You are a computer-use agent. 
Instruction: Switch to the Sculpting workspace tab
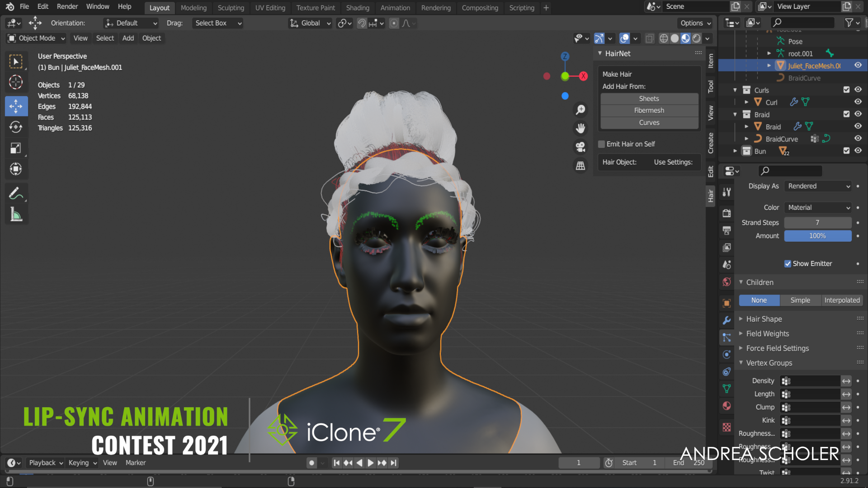(231, 8)
